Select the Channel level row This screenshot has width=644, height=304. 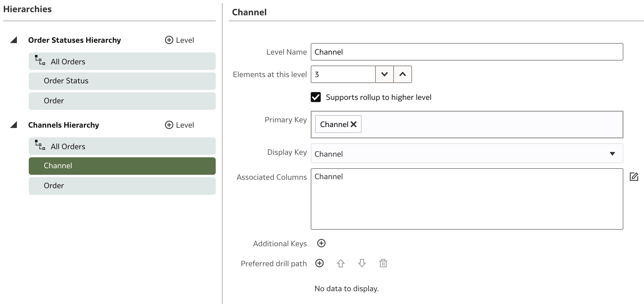pos(122,166)
